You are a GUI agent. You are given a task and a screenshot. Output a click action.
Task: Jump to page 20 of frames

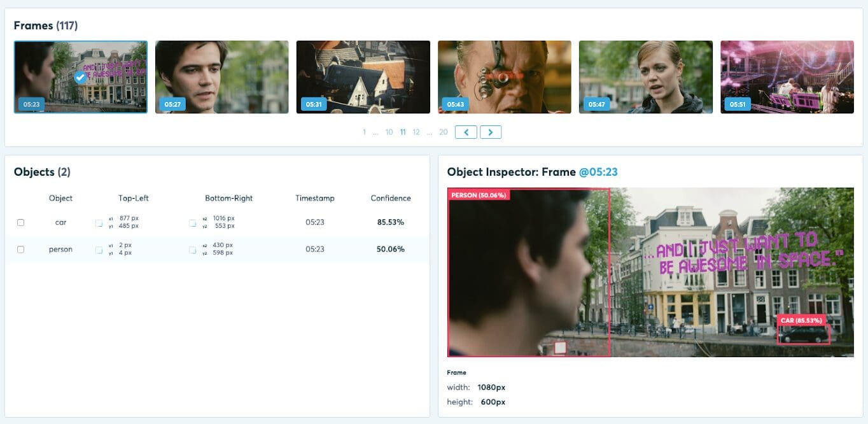[x=444, y=132]
